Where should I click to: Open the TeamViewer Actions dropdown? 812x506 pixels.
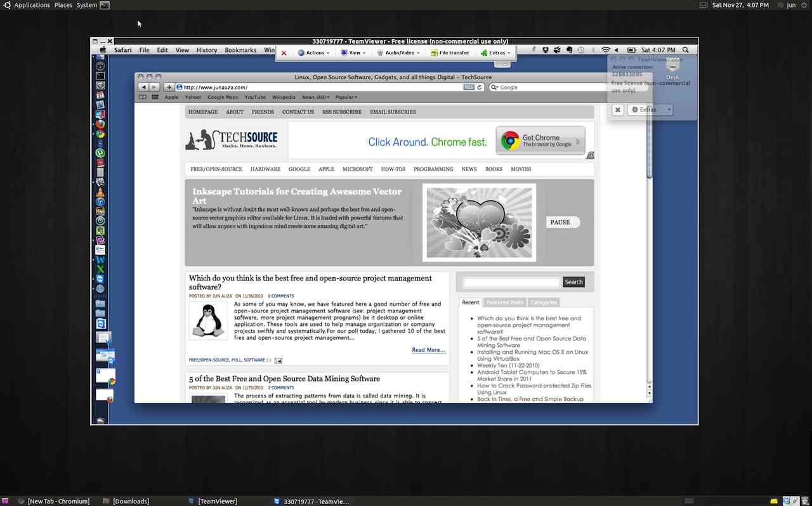click(x=313, y=53)
